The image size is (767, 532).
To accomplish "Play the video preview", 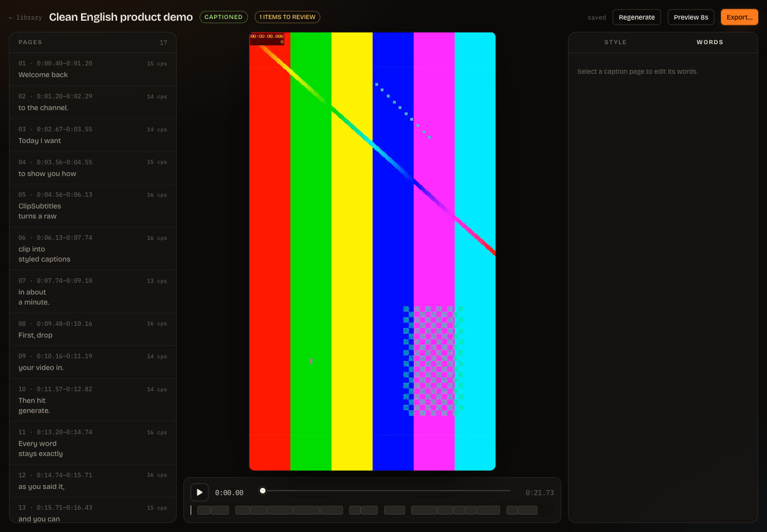I will coord(200,492).
